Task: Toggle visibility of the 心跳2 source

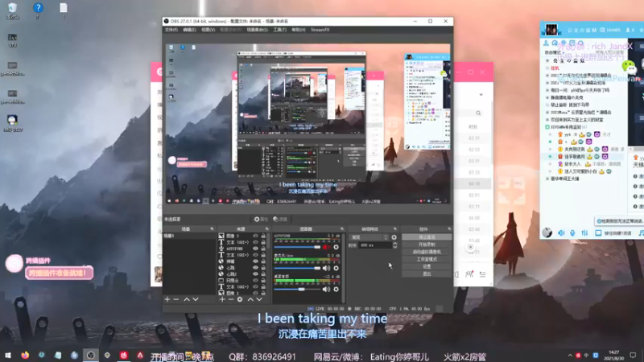Action: click(255, 274)
